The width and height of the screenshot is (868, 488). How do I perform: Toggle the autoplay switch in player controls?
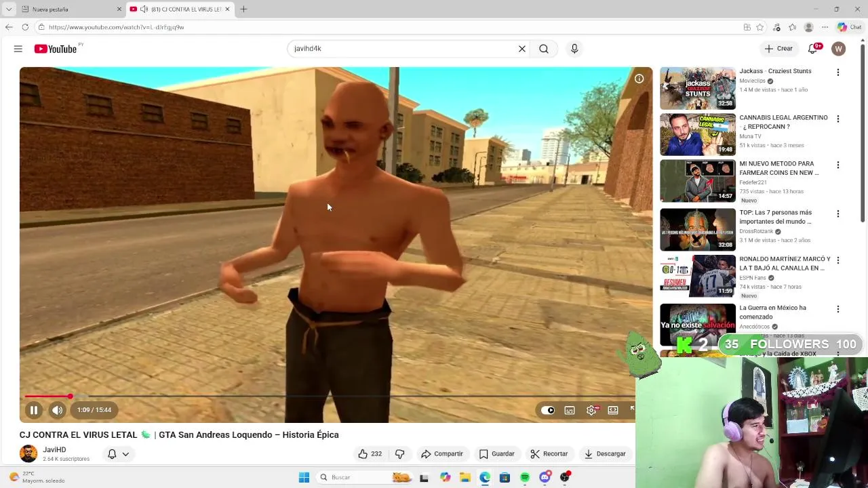(548, 410)
